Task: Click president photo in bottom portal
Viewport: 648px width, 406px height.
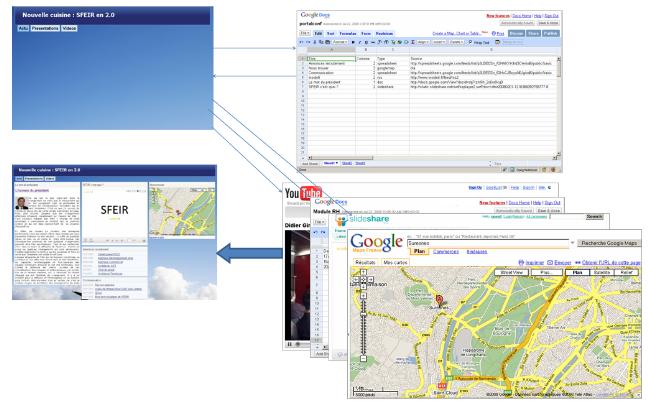Action: pos(21,203)
